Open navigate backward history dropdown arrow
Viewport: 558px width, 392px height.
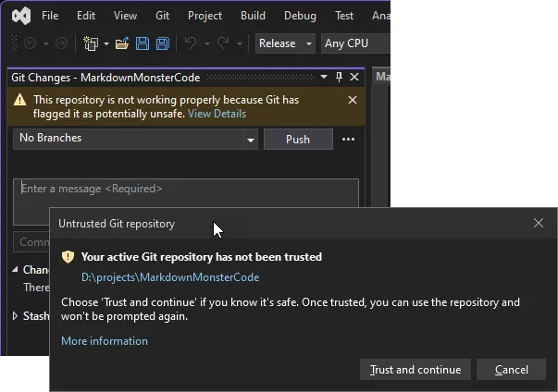[x=46, y=43]
